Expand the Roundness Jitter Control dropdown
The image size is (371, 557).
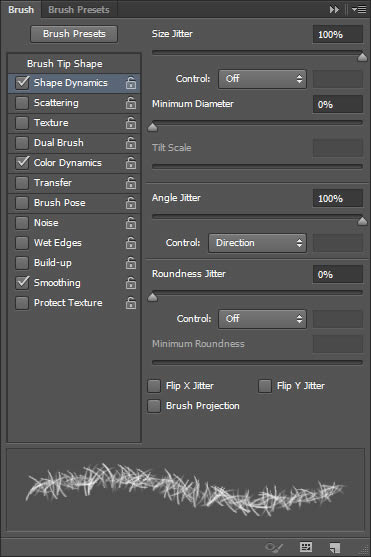[262, 319]
